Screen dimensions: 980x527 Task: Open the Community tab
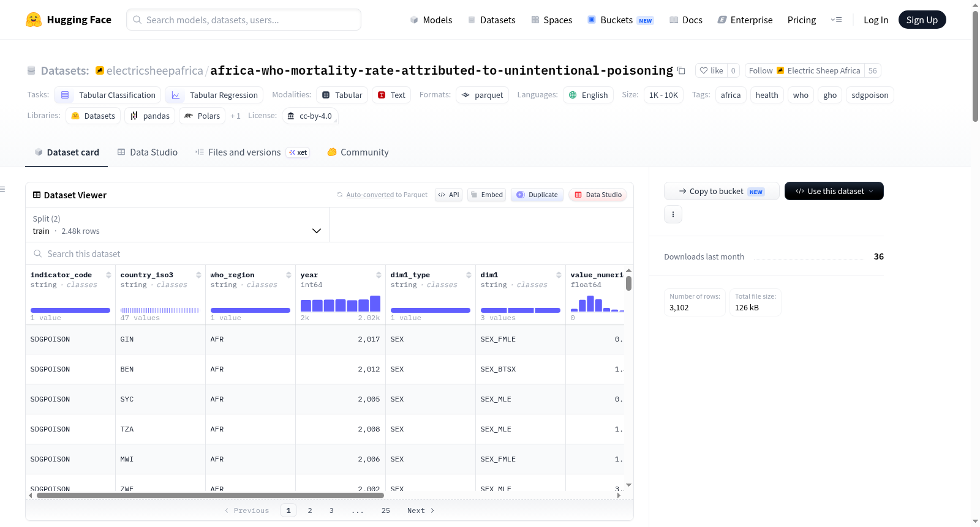point(358,152)
